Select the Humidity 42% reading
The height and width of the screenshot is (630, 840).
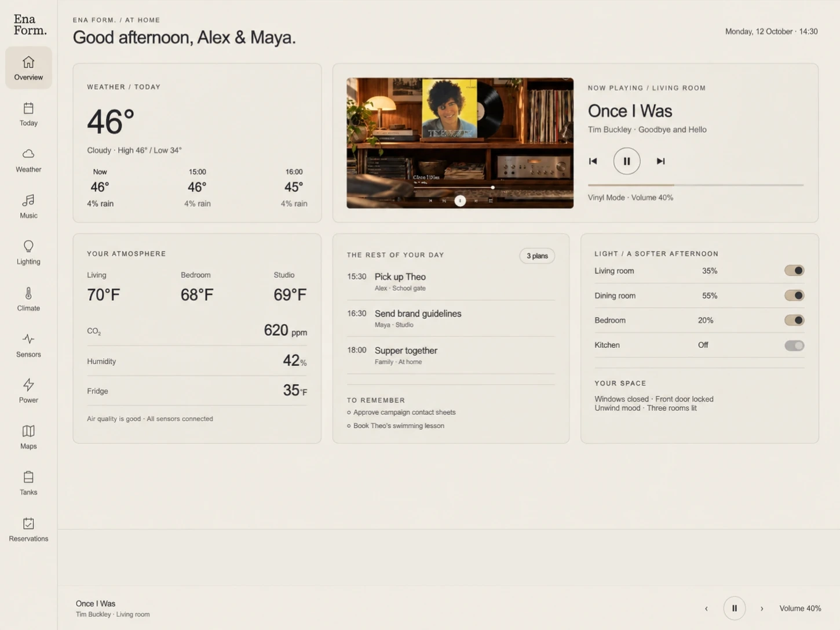pyautogui.click(x=197, y=361)
